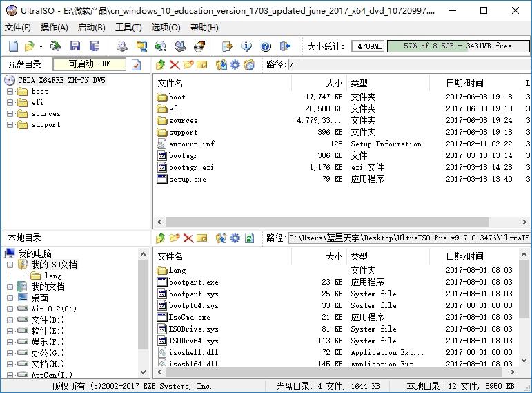Viewport: 532px width, 393px height.
Task: Select CEDA_X64FRE_ZH-CN_DV5 root disc node
Action: [61, 80]
